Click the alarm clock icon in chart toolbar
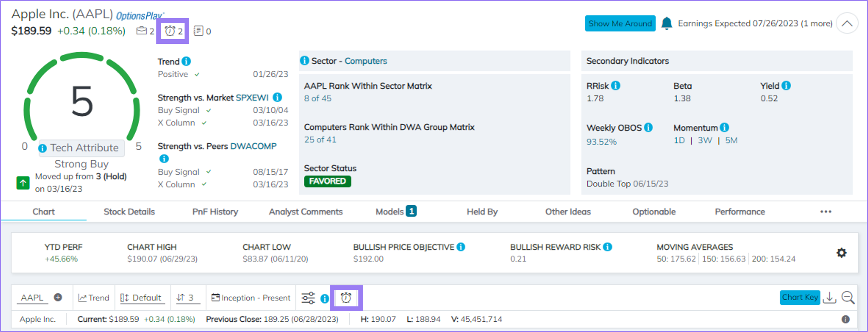The width and height of the screenshot is (868, 332). point(347,298)
